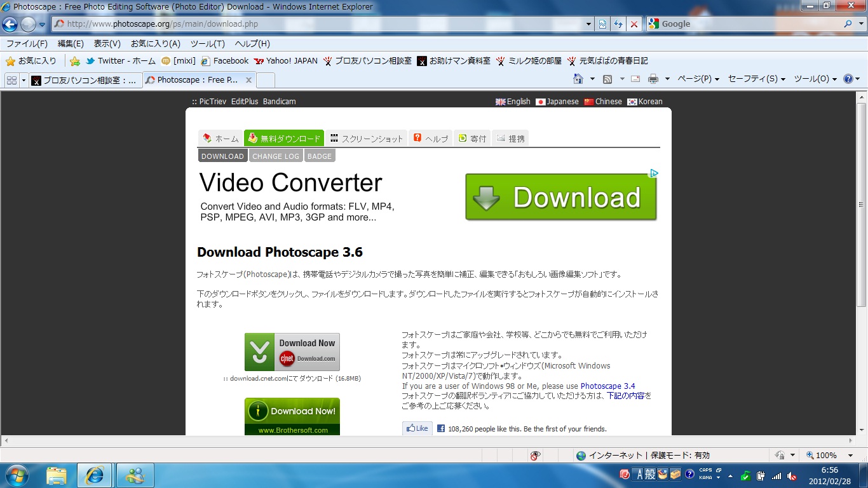Screen dimensions: 868x488
Task: Open search provider dropdown arrow
Action: pyautogui.click(x=860, y=24)
